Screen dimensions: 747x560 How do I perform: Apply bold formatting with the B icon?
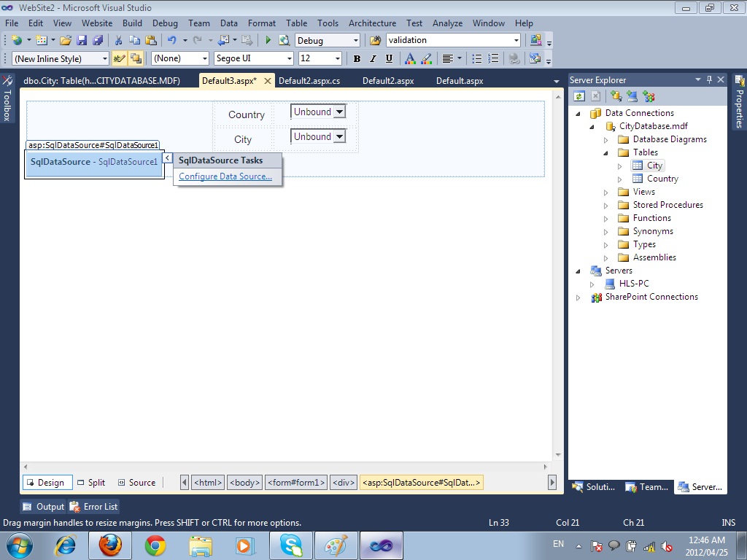click(357, 58)
